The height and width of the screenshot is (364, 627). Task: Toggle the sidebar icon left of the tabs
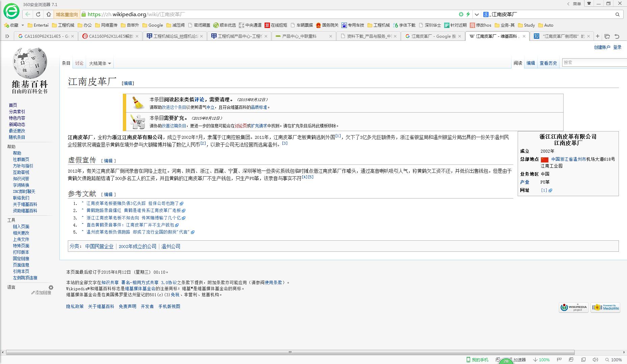7,36
